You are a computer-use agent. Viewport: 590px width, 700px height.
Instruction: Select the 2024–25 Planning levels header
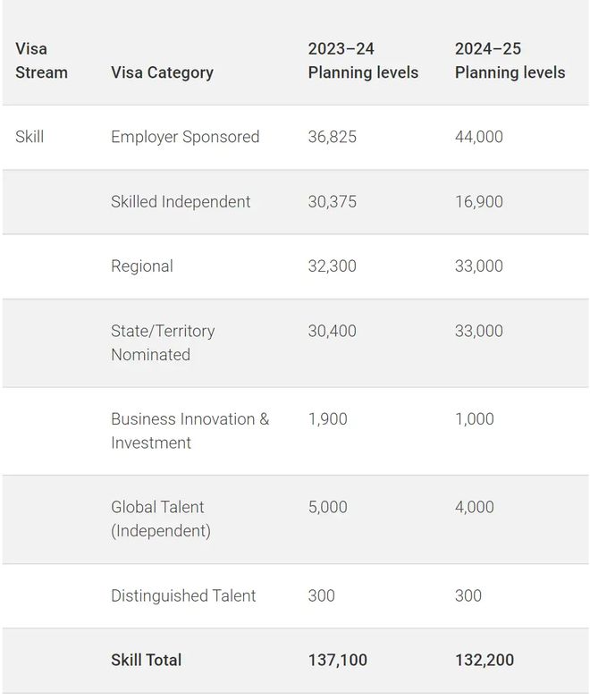pos(510,61)
